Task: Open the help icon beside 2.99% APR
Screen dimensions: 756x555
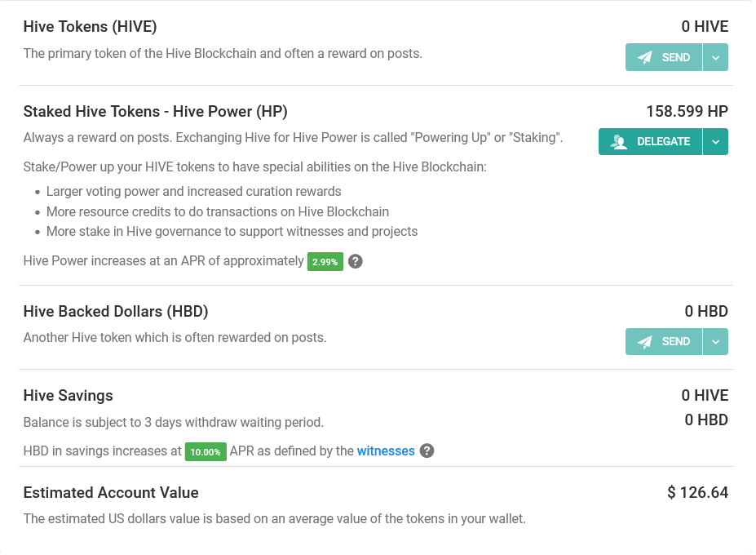Action: pos(355,261)
